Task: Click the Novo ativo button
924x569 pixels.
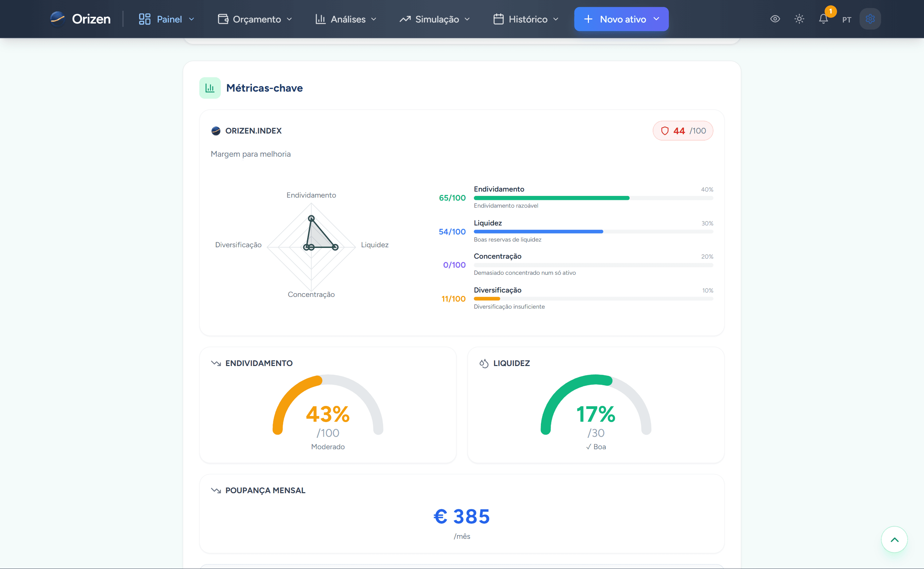Action: [621, 19]
